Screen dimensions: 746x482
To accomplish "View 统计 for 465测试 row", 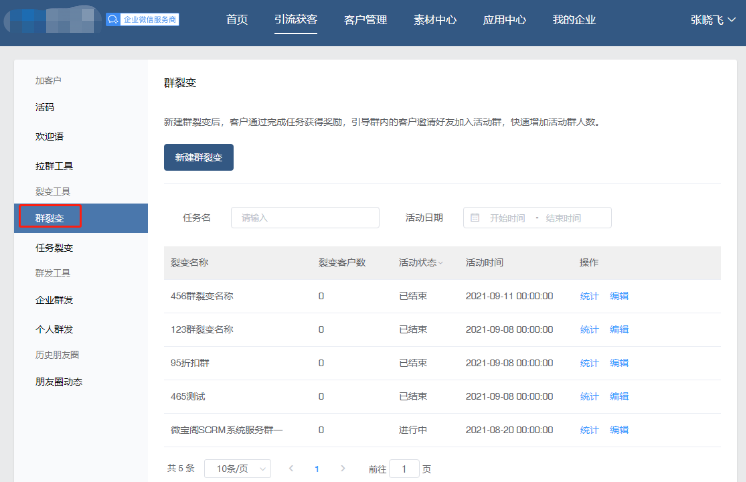I will [589, 397].
